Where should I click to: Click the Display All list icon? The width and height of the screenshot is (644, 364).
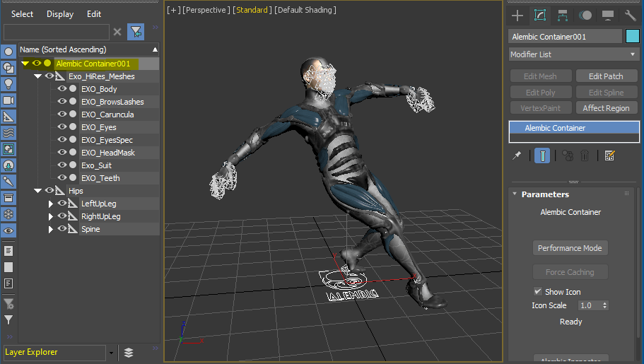(x=8, y=251)
